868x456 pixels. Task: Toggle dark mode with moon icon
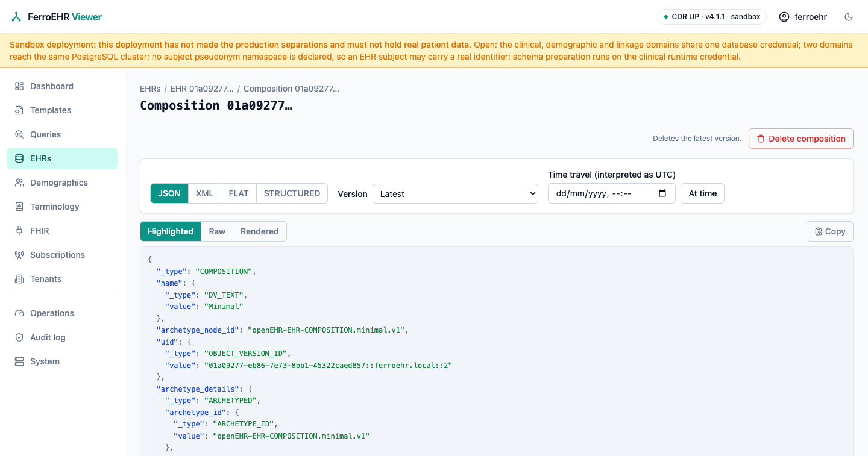click(x=849, y=17)
